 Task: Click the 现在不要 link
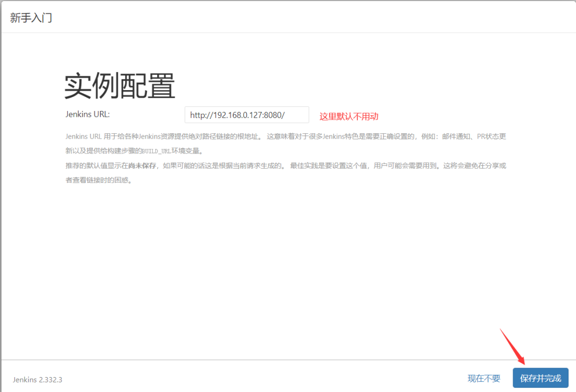(483, 378)
